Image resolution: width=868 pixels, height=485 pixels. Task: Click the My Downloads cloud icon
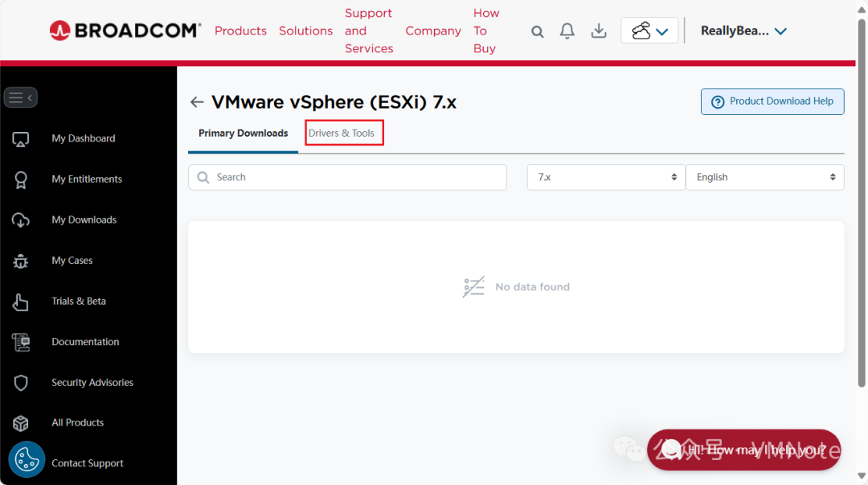coord(20,220)
